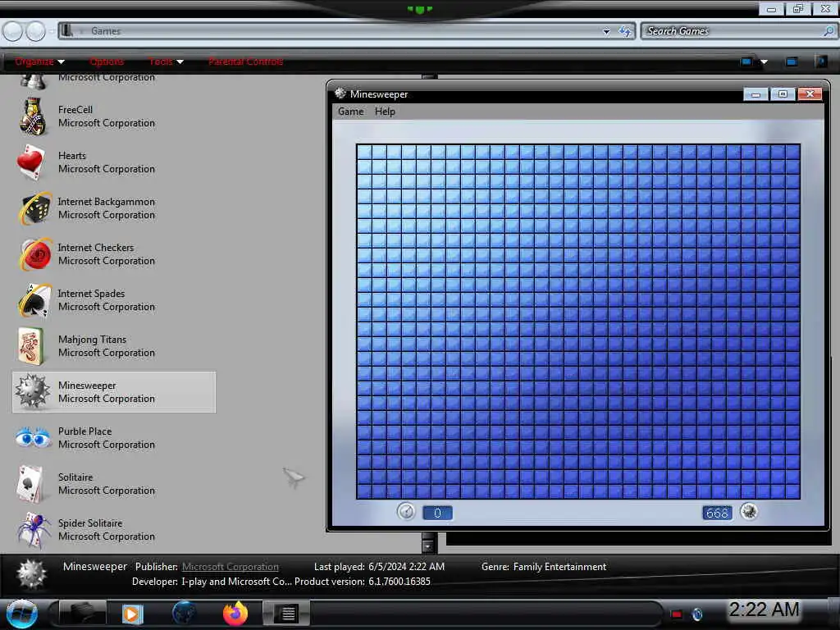The image size is (840, 630).
Task: Reveal the bottom-right Minesweeper tile
Action: (x=792, y=491)
